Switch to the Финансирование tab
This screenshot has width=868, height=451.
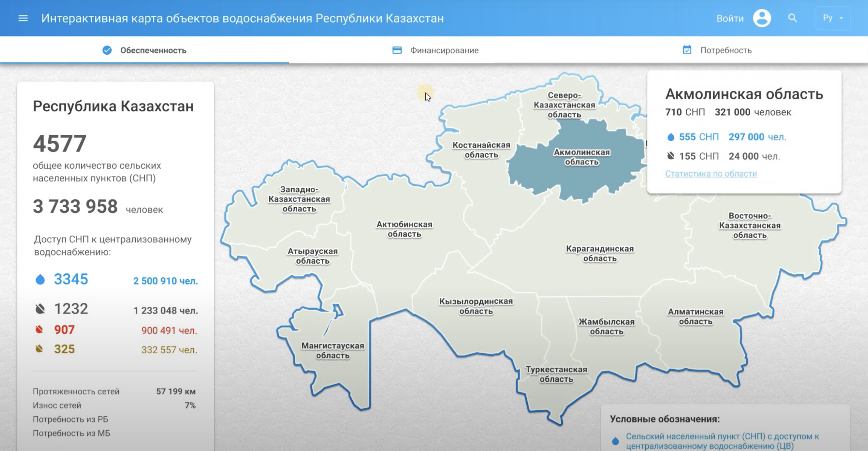pos(444,50)
